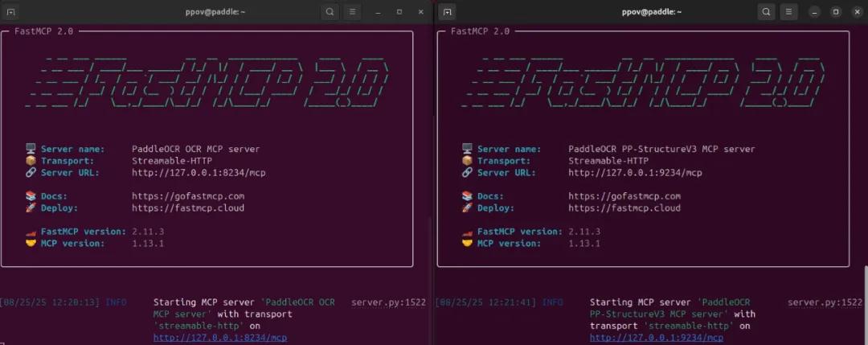This screenshot has width=868, height=345.
Task: Click left window title ppov@paddle: ~
Action: [215, 11]
